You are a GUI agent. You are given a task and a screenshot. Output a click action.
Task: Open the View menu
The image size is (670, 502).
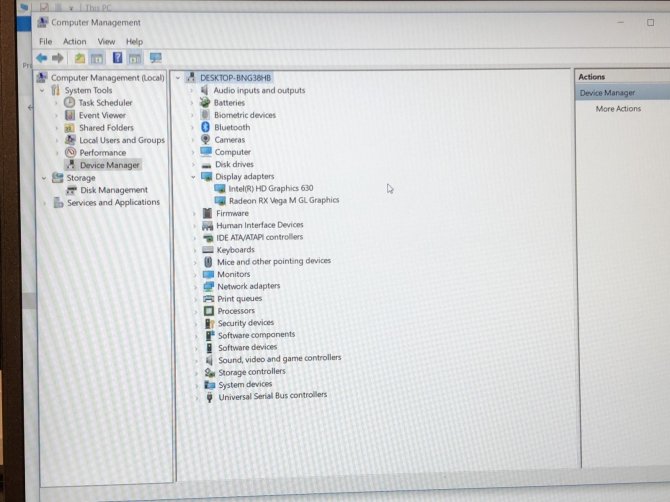point(106,41)
